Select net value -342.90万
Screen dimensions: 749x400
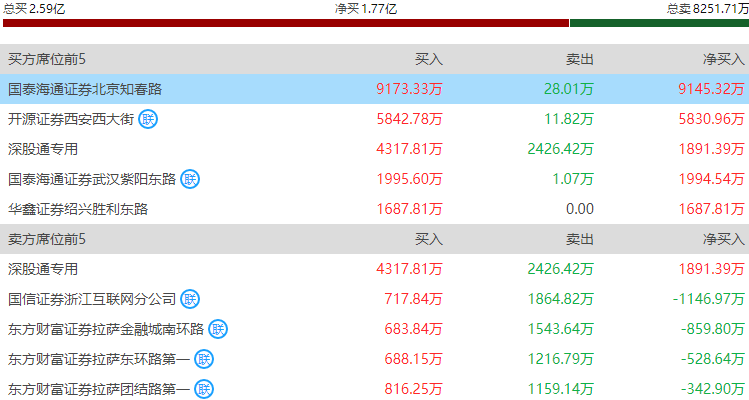[713, 389]
